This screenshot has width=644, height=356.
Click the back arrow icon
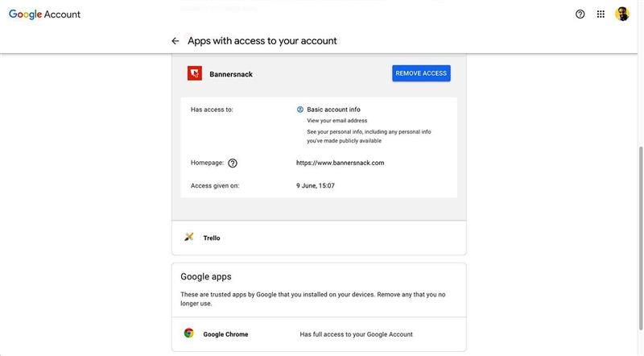coord(175,41)
